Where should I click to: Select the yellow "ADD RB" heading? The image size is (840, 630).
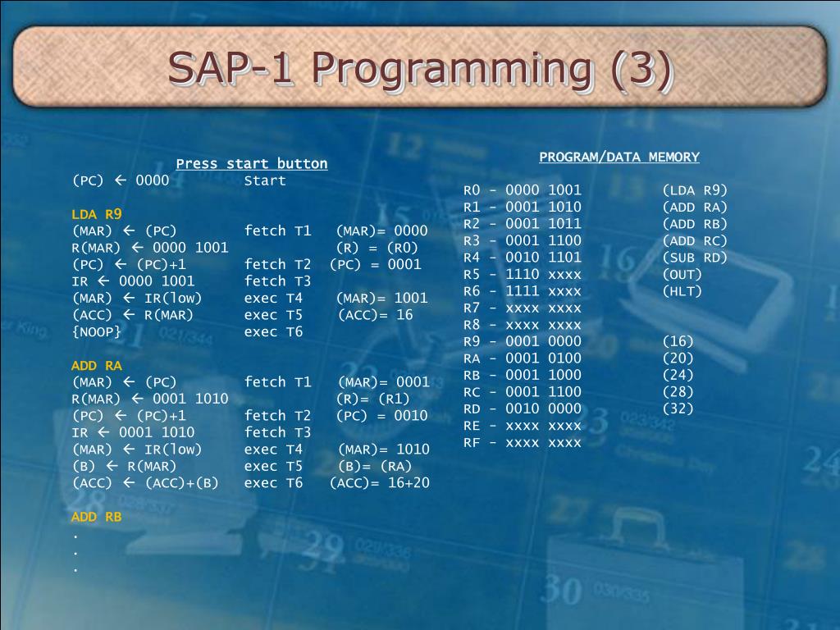coord(97,517)
